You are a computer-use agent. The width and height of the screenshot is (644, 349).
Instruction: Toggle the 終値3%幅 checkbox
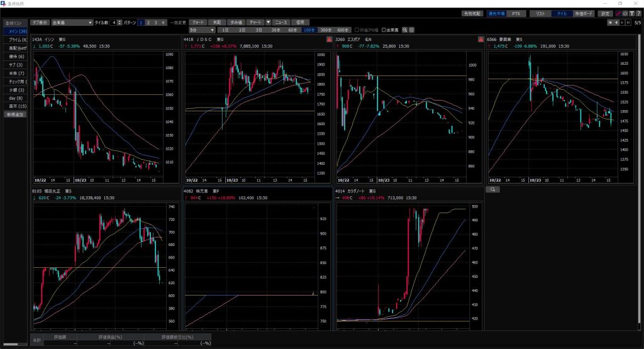point(357,30)
